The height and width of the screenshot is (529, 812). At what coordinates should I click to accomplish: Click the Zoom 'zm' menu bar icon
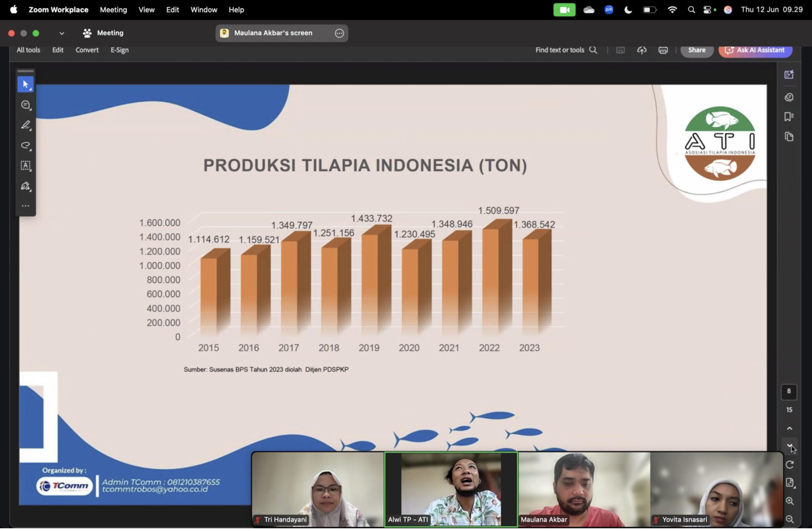click(x=609, y=10)
